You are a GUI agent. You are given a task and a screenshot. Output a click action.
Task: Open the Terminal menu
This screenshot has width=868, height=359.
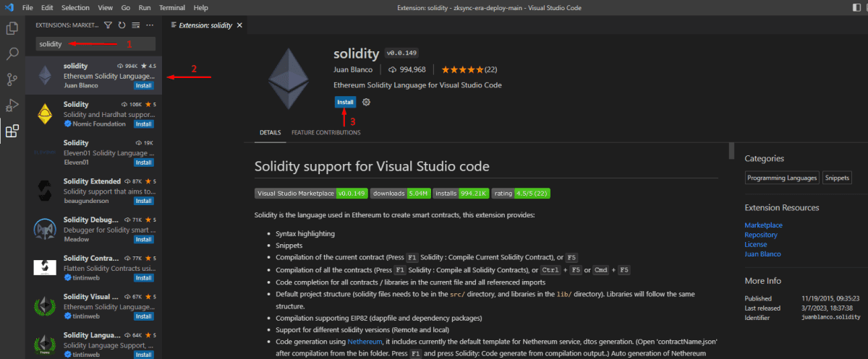[x=171, y=7]
